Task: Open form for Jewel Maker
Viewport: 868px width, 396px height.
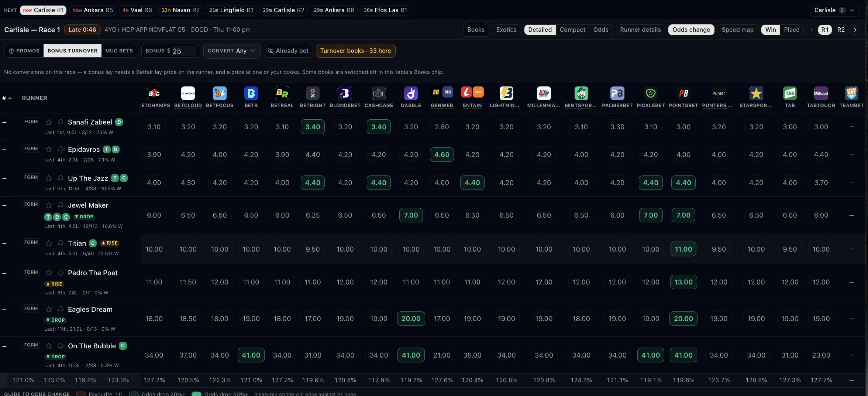Action: click(x=31, y=204)
